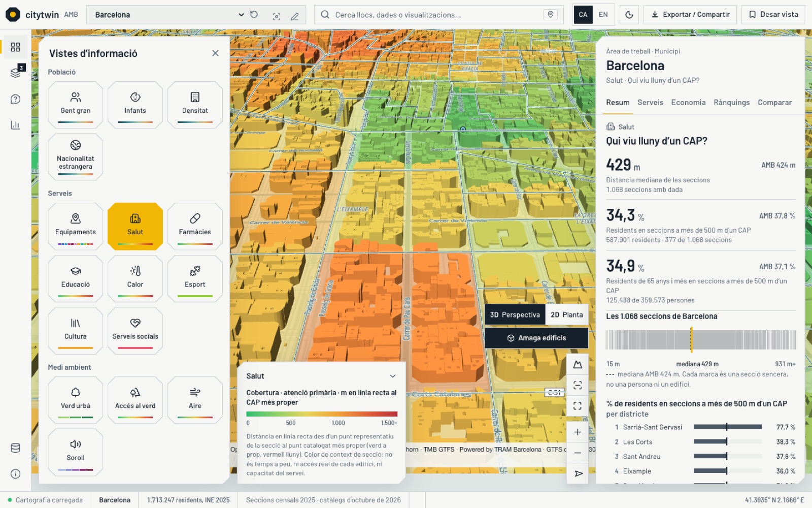The height and width of the screenshot is (508, 812).
Task: Open the Economia tab
Action: pos(688,103)
